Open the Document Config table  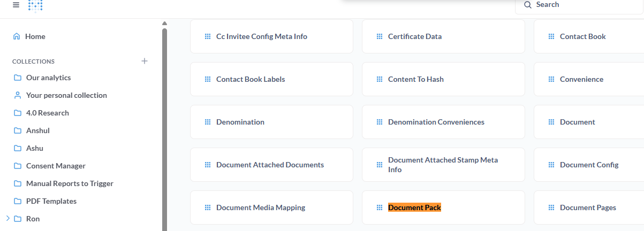click(589, 165)
